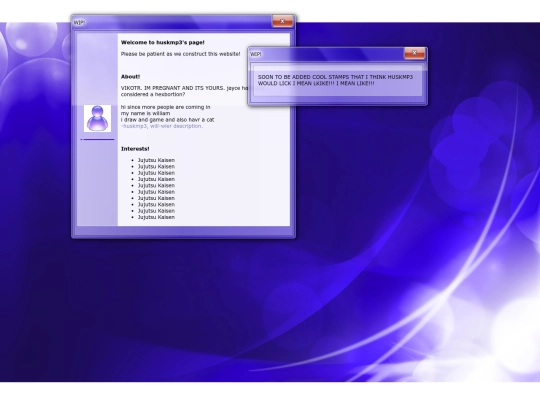Click the 'considered a hexbortion?' line
The height and width of the screenshot is (405, 540).
(x=153, y=94)
